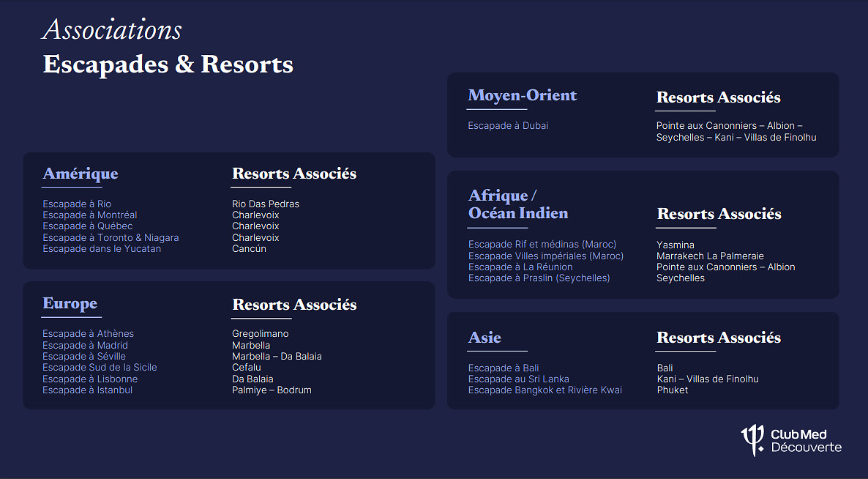The image size is (868, 479).
Task: Select the Gregolimano resort text
Action: click(x=260, y=333)
